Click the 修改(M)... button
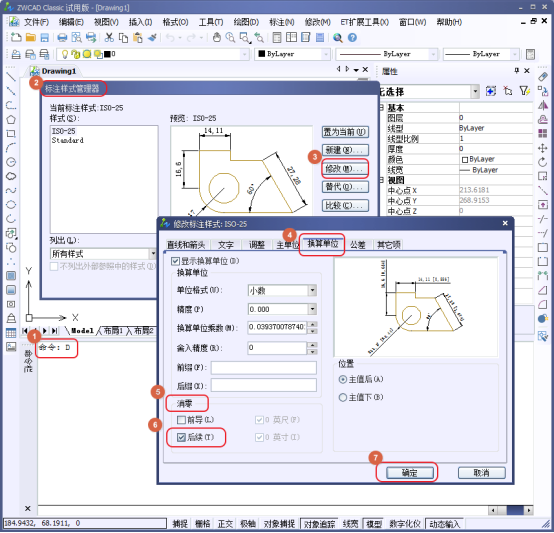Screen dimensions: 554x533 point(345,169)
